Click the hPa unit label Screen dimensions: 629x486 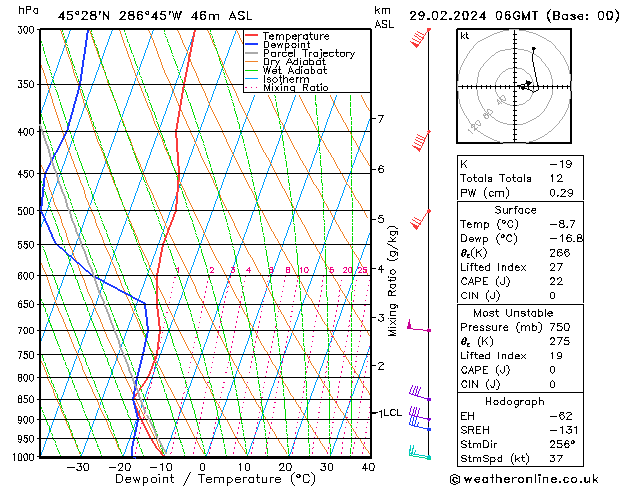tap(28, 10)
